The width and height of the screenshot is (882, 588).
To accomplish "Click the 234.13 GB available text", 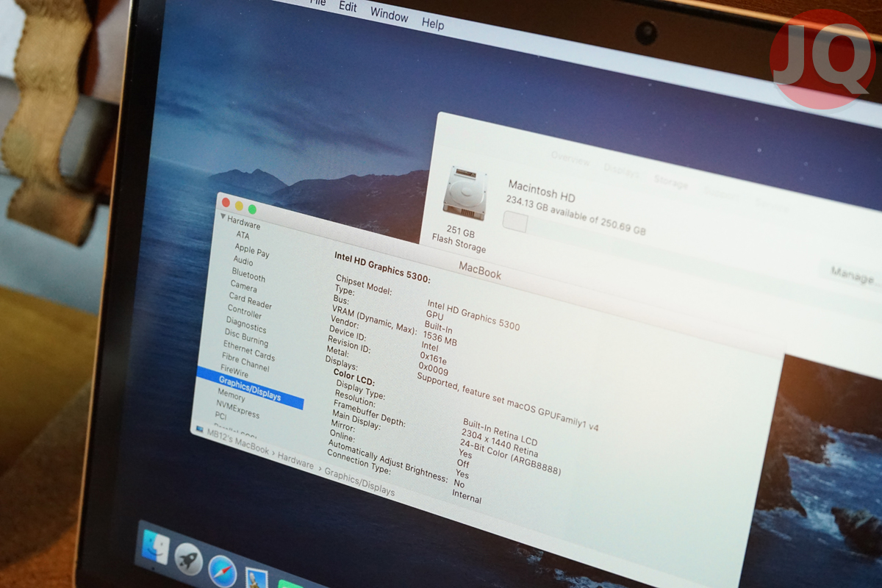I will pyautogui.click(x=577, y=215).
